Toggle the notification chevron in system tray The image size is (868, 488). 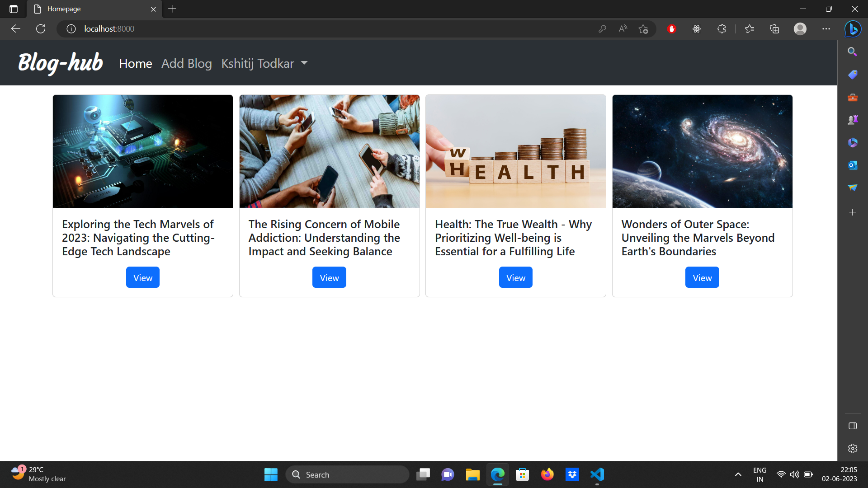[738, 474]
